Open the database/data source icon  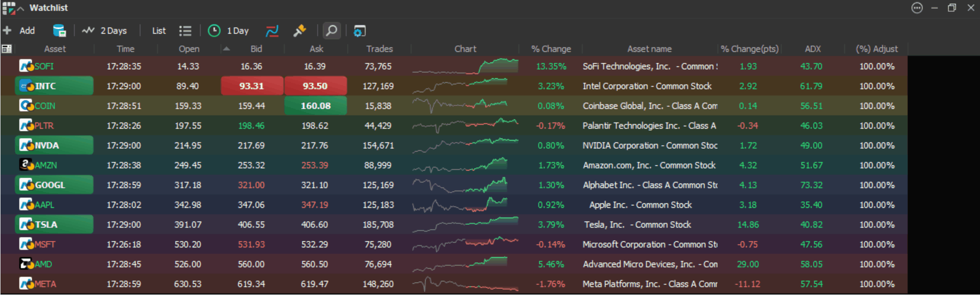[59, 31]
